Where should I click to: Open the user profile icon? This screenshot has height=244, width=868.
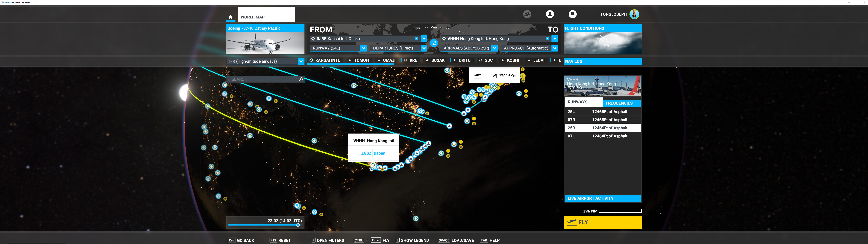click(550, 14)
